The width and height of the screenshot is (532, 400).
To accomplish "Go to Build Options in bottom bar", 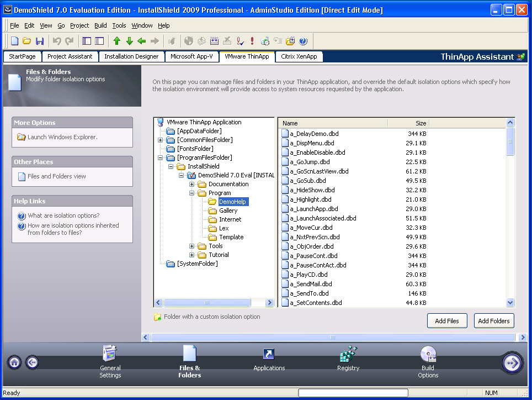I will point(428,355).
